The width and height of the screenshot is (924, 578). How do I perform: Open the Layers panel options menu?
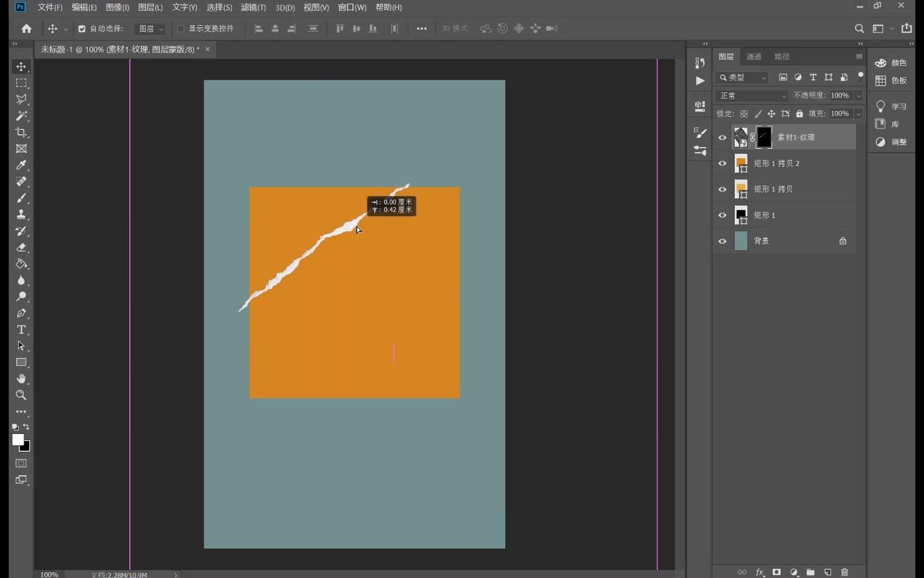859,56
